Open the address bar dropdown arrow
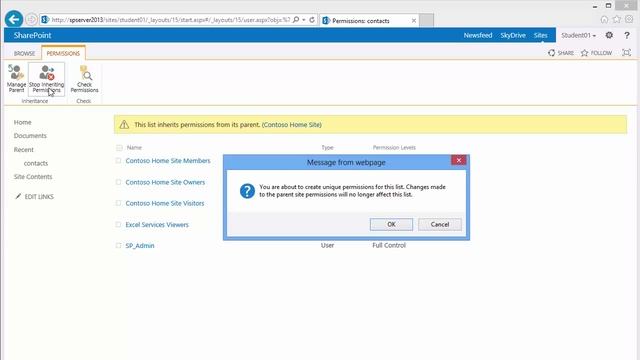This screenshot has height=360, width=640. (304, 20)
